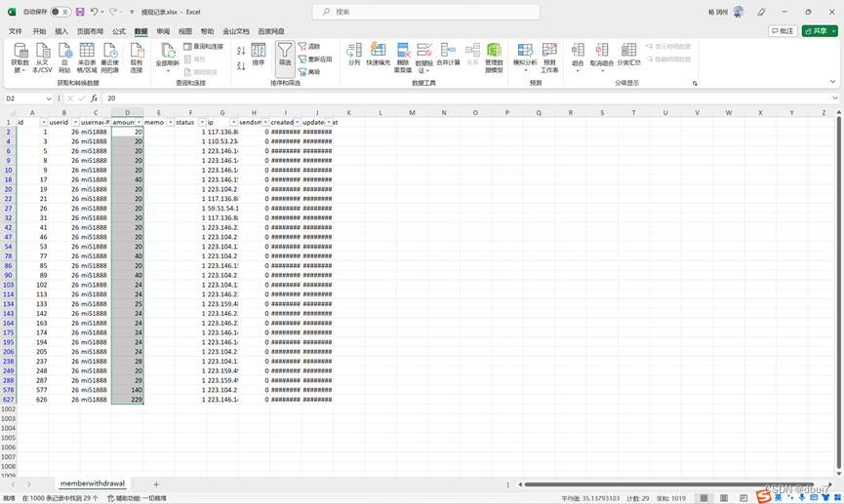Open the Get Data (获取数据) menu

[20, 58]
